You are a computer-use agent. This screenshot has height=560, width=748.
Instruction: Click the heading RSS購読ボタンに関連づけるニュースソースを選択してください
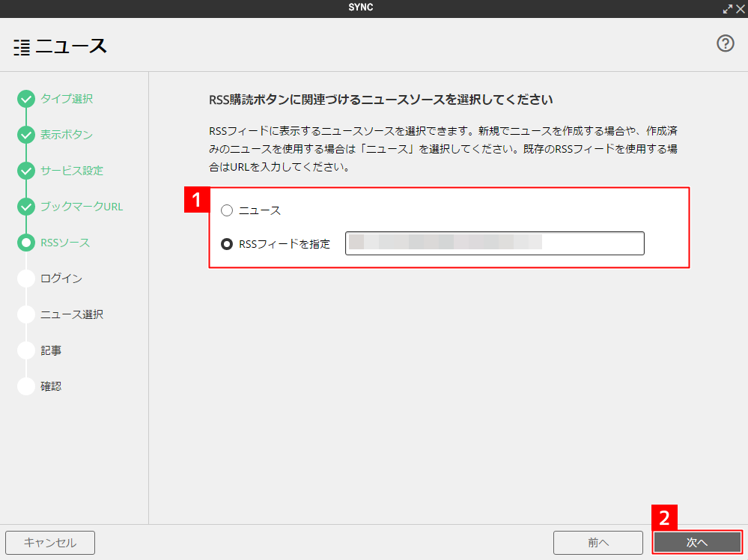[380, 100]
